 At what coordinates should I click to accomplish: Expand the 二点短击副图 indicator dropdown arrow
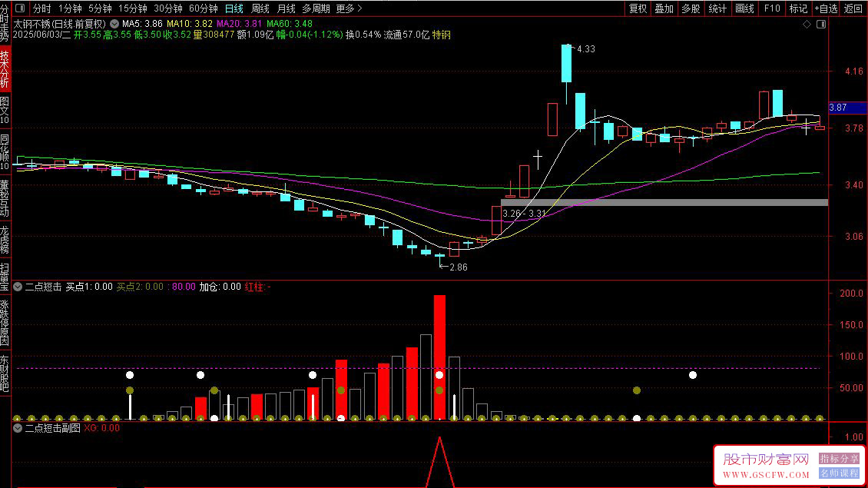pos(18,428)
